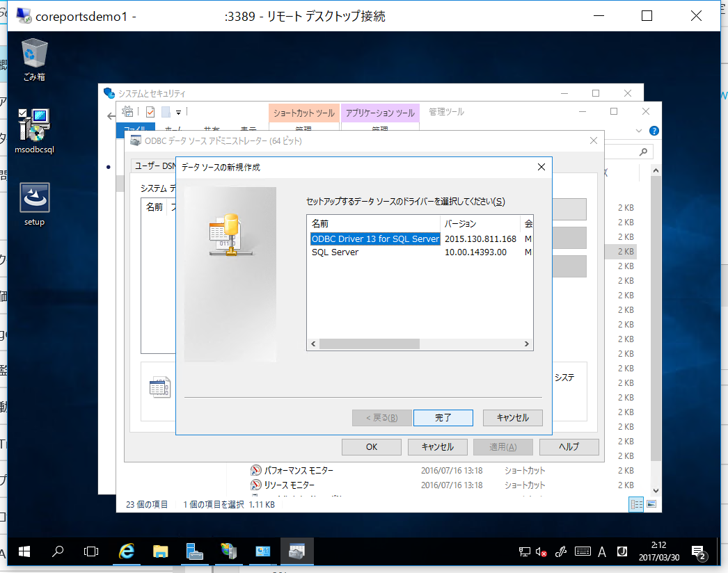Viewport: 728px width, 573px height.
Task: Click the 名前 column header in driver list
Action: (x=373, y=224)
